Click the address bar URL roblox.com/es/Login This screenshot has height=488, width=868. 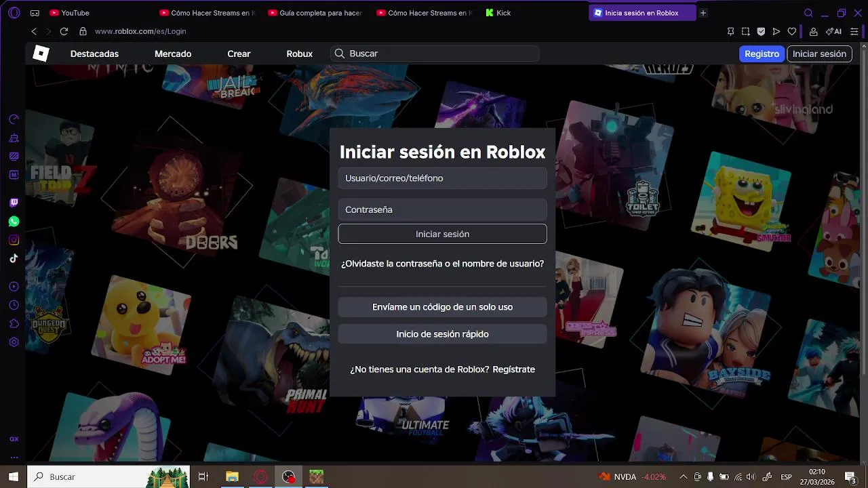click(x=140, y=31)
